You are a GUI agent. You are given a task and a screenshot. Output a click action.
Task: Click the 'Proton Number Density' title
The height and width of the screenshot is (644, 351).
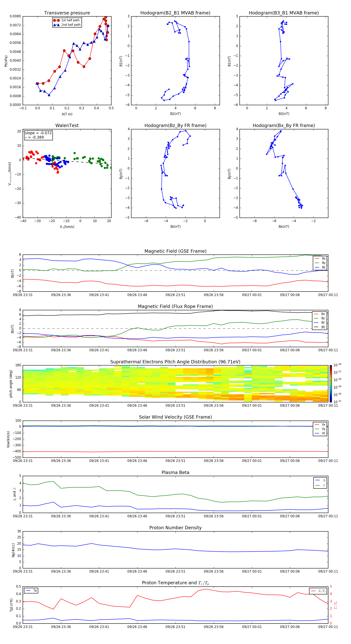[175, 528]
